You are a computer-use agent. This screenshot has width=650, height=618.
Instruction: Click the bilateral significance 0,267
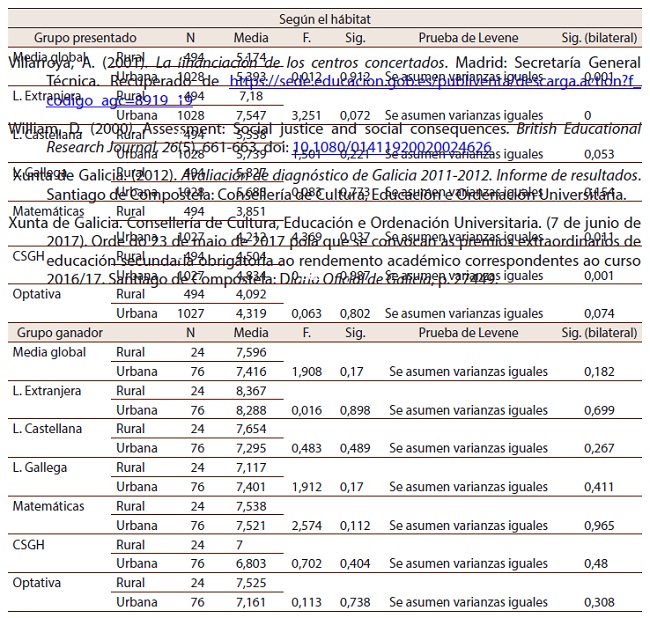tap(599, 448)
